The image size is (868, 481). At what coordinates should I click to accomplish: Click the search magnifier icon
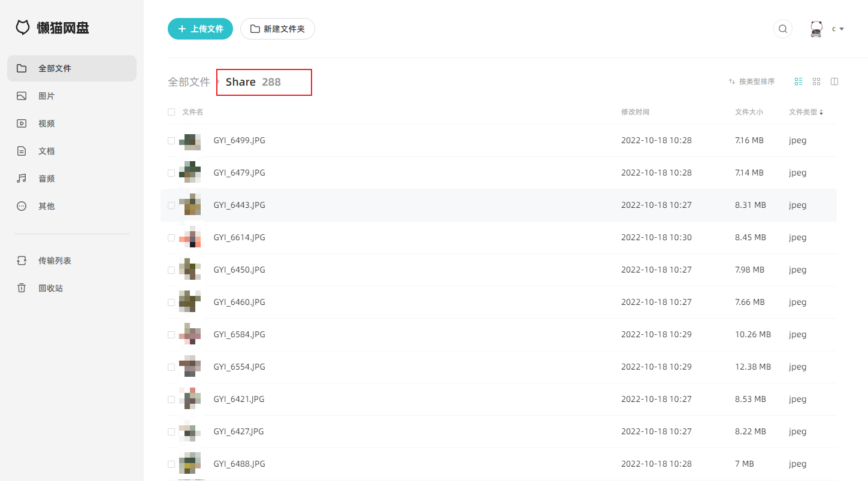[782, 29]
